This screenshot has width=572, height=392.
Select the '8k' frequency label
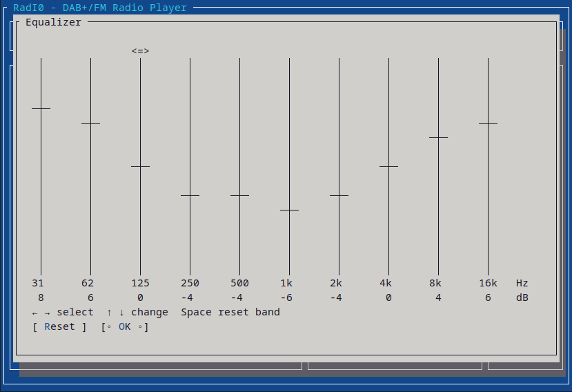click(x=435, y=283)
